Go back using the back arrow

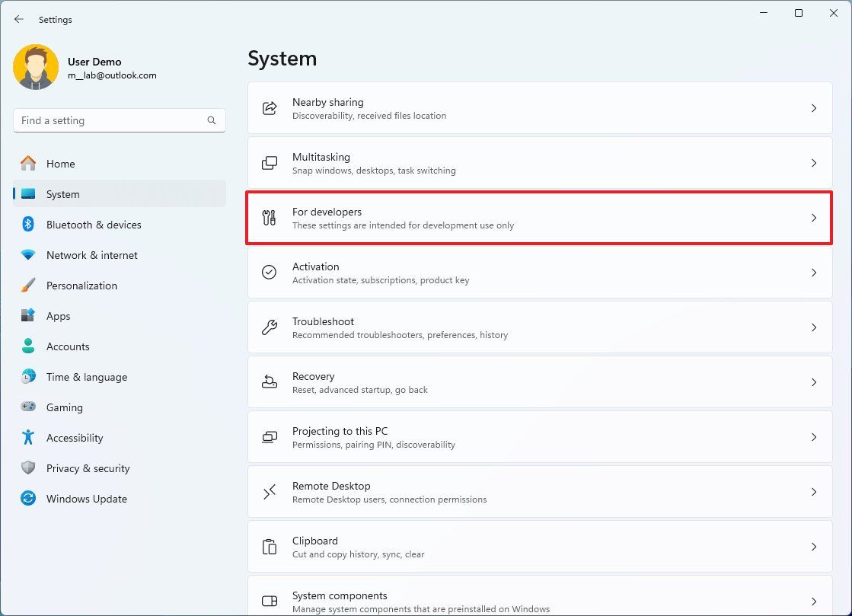click(19, 19)
